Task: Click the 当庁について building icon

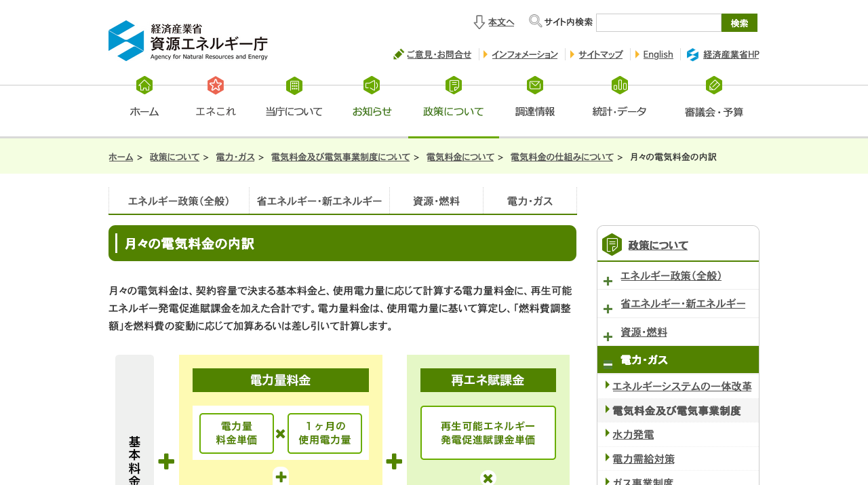Action: tap(294, 85)
